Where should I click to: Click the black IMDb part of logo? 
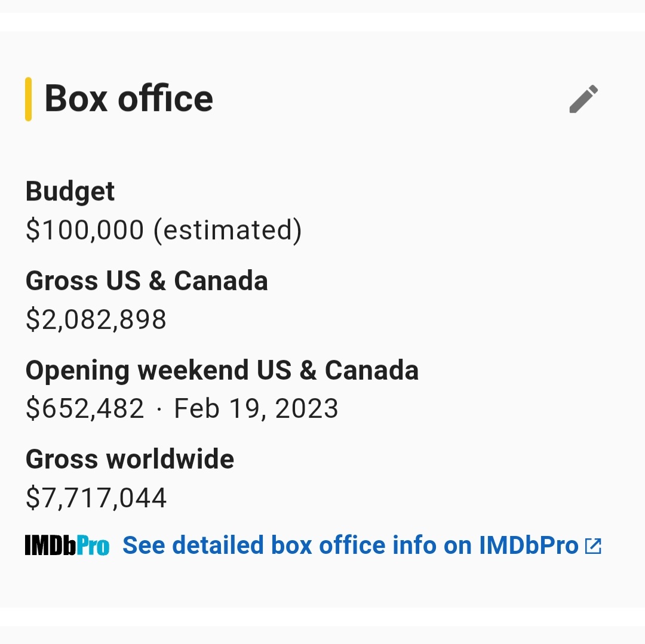pyautogui.click(x=51, y=546)
